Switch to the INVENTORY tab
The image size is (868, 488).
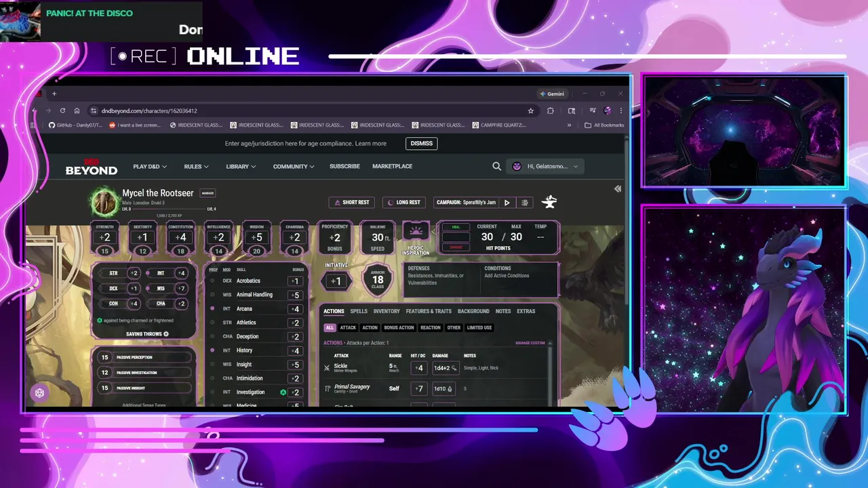[x=387, y=311]
